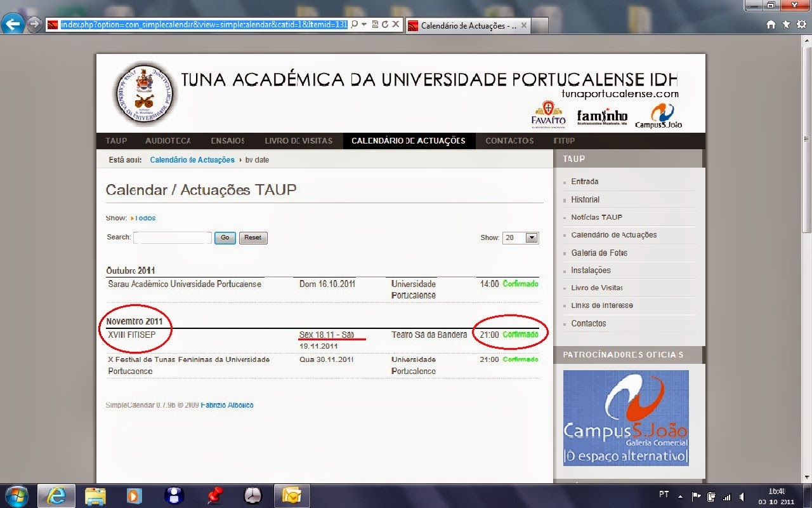Click Sarau Académico Universidade Portucalense event
This screenshot has height=508, width=812.
pos(185,284)
